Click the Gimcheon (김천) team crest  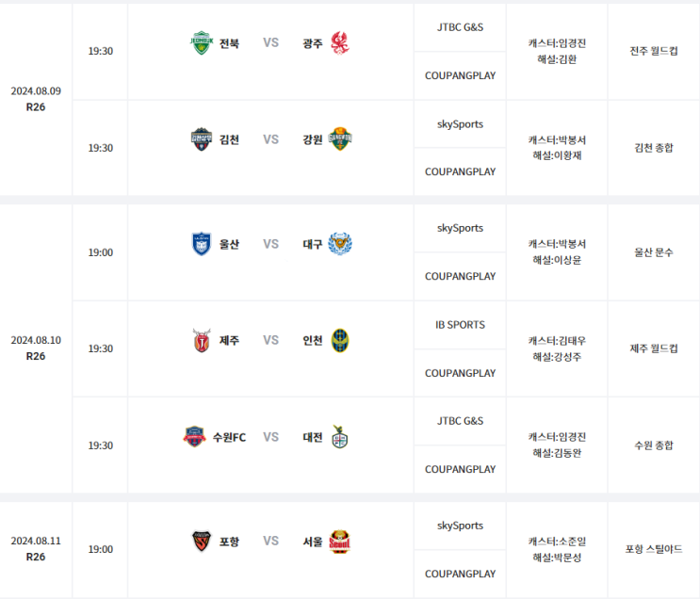pos(202,139)
